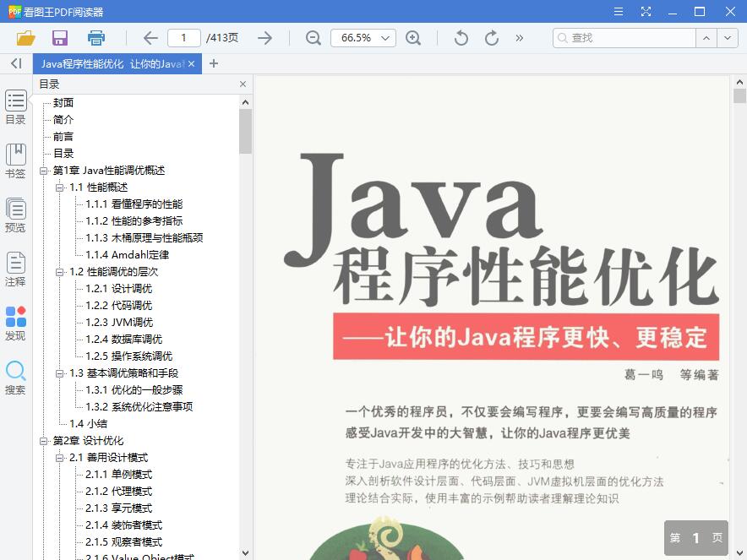
Task: Collapse 第1章 Java性能调优概述 tree node
Action: coord(43,171)
